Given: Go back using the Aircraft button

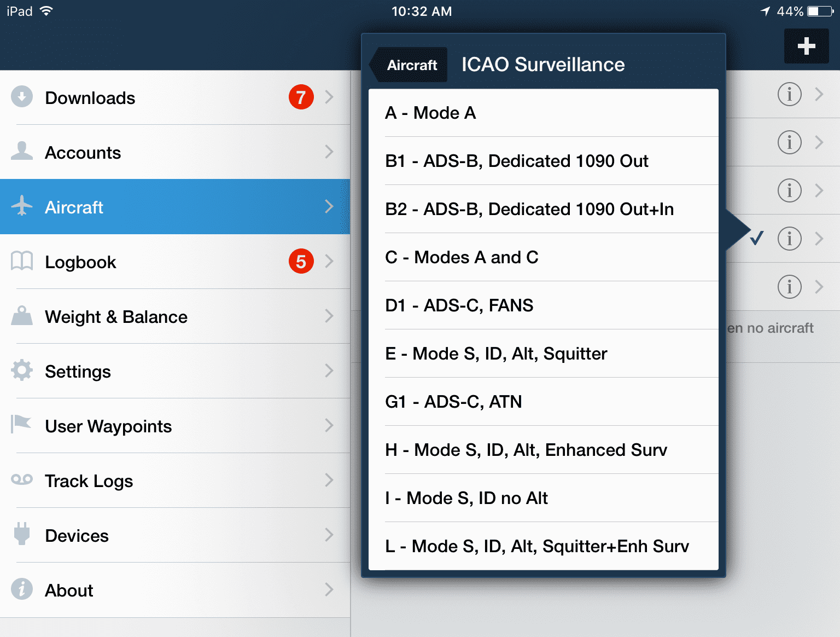Looking at the screenshot, I should (411, 65).
